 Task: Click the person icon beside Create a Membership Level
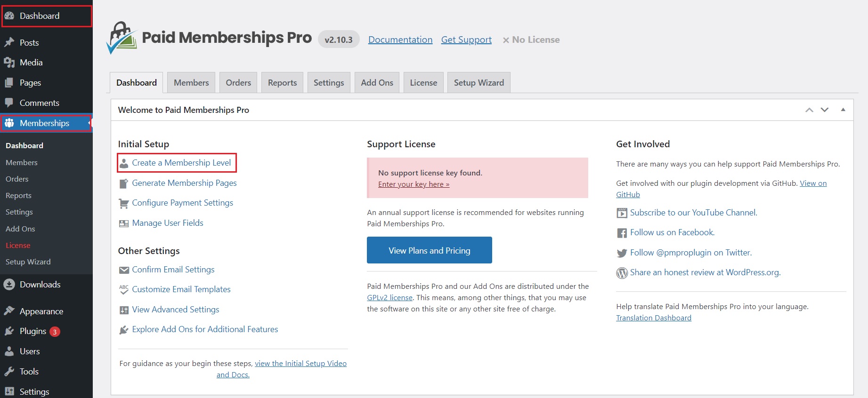tap(124, 163)
